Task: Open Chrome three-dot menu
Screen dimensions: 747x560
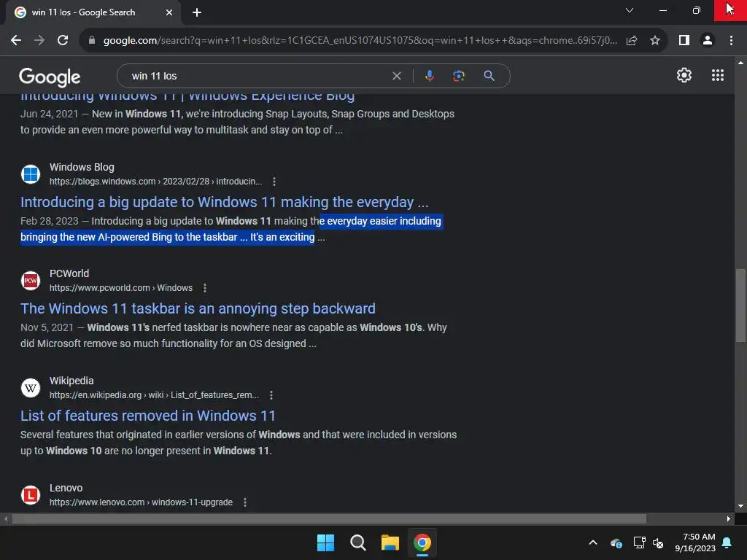Action: click(731, 41)
